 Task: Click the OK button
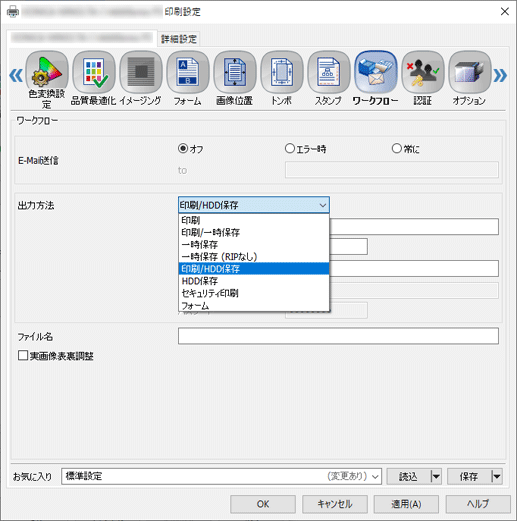click(263, 504)
